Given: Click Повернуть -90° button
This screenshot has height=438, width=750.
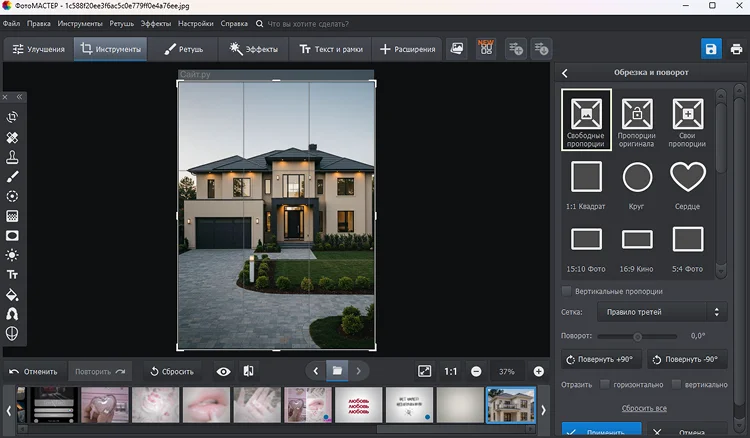Looking at the screenshot, I should pyautogui.click(x=687, y=359).
